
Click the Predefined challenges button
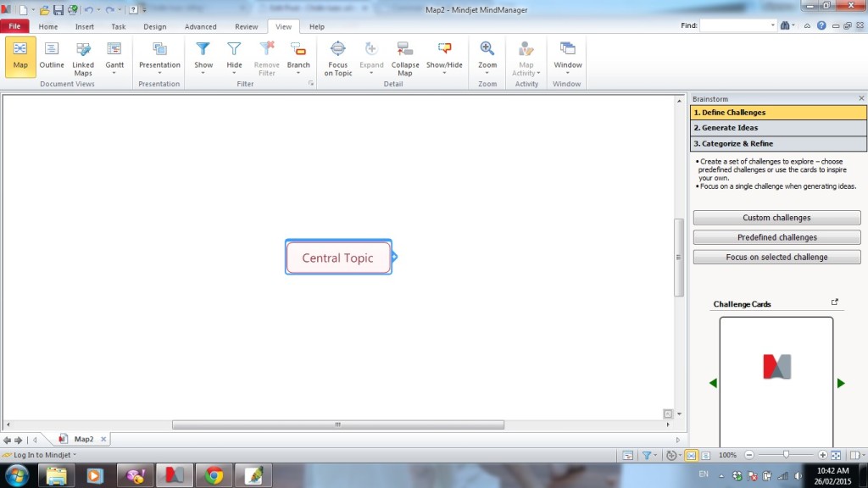[776, 237]
